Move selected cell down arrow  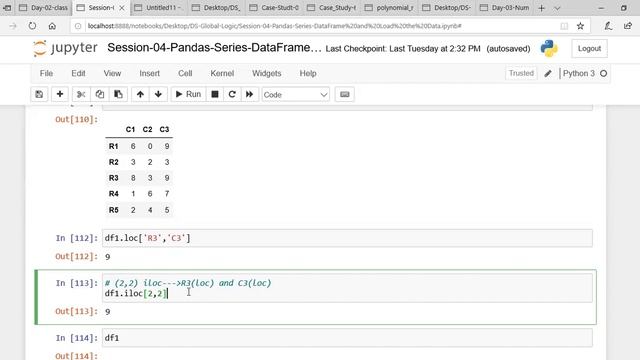coord(158,94)
